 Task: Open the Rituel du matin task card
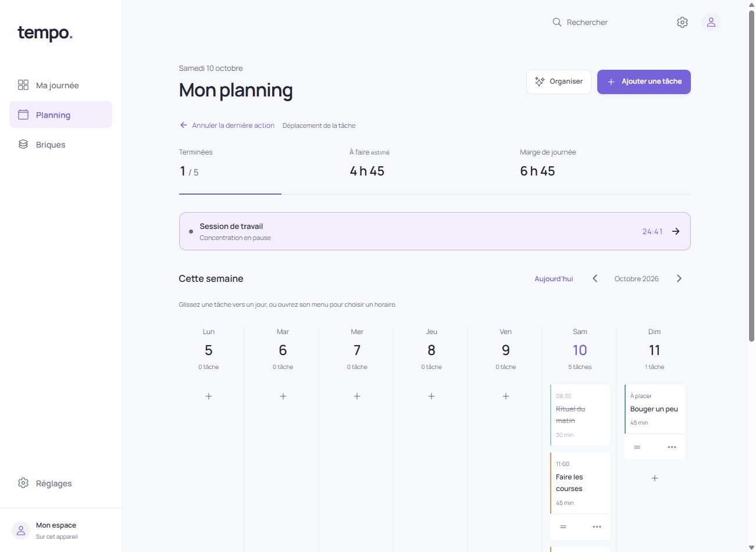pyautogui.click(x=580, y=415)
